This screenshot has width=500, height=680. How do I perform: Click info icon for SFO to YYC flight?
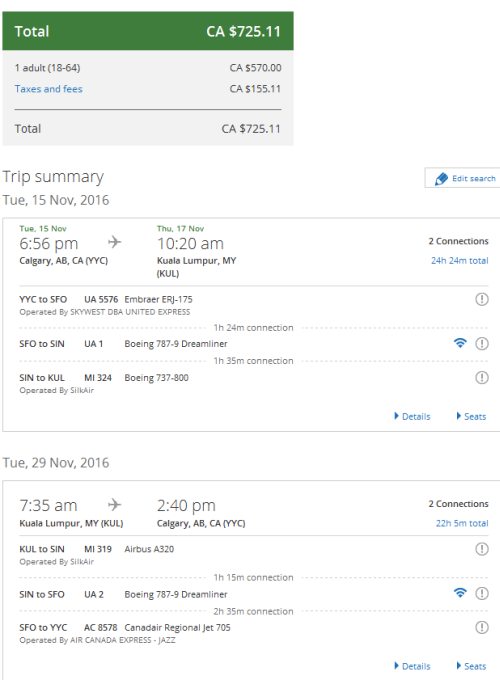click(482, 627)
